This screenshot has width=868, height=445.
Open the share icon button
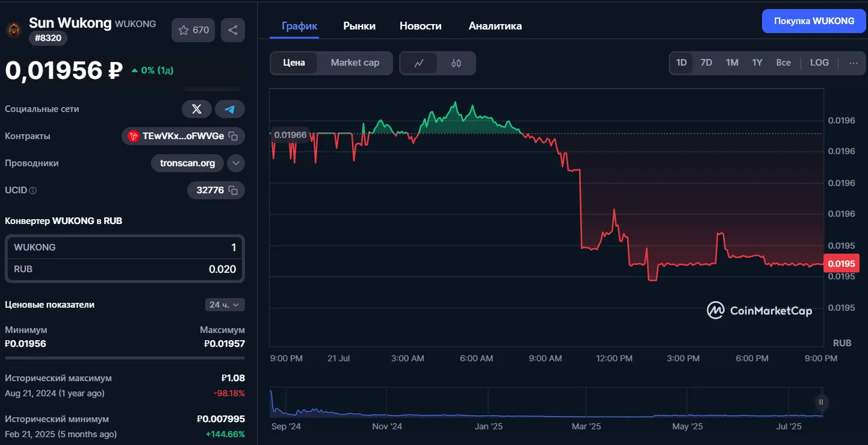pyautogui.click(x=233, y=30)
